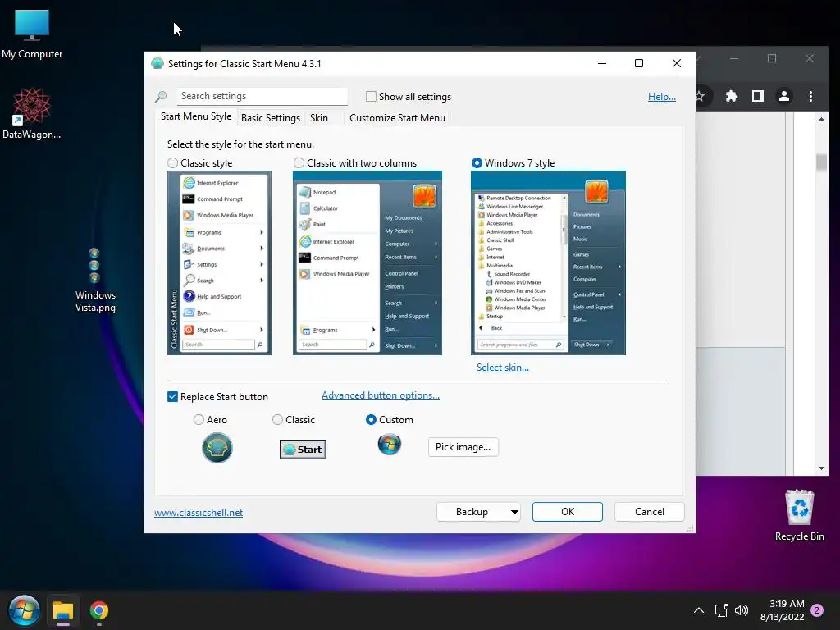Uncheck Replace Start button checkbox

pos(172,397)
